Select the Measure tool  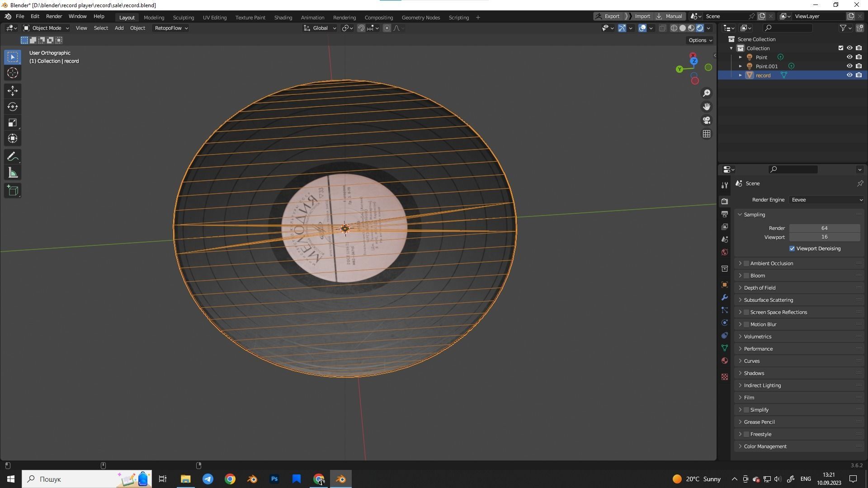(x=13, y=173)
